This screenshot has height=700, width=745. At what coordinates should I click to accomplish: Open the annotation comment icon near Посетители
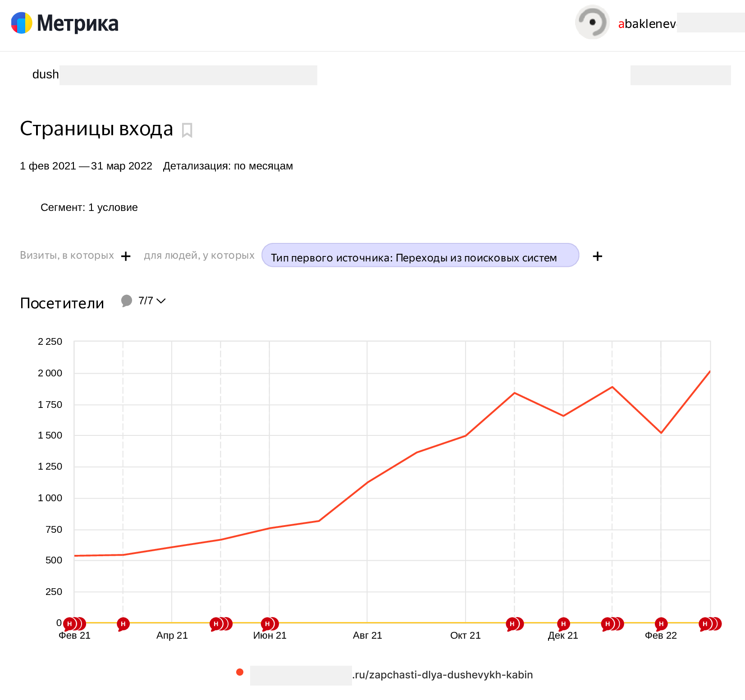click(126, 301)
